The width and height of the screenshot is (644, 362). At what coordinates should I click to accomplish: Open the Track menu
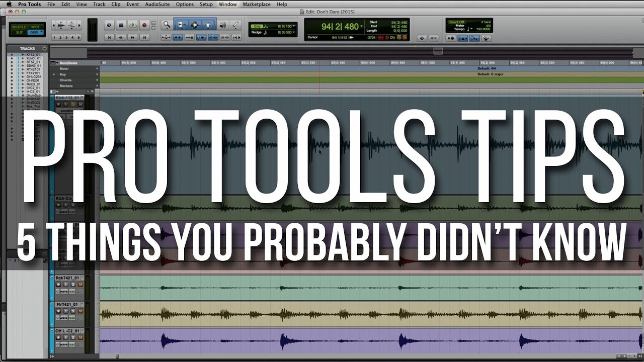[99, 4]
